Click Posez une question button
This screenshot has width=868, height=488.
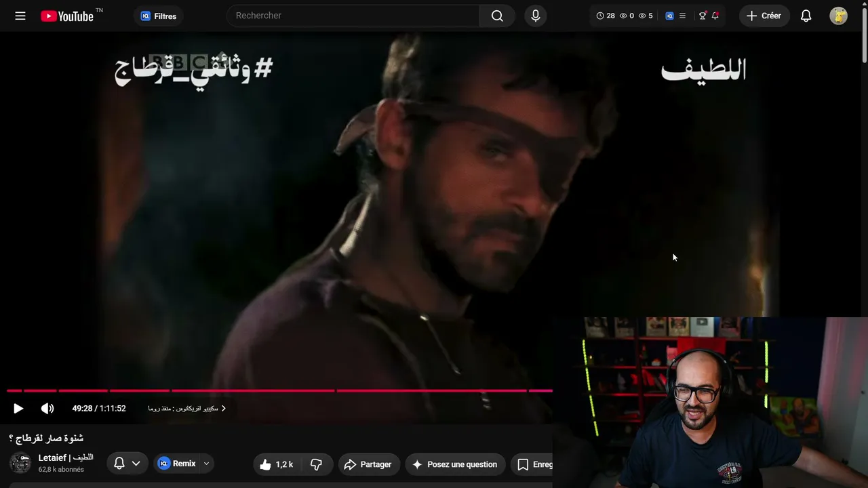455,464
